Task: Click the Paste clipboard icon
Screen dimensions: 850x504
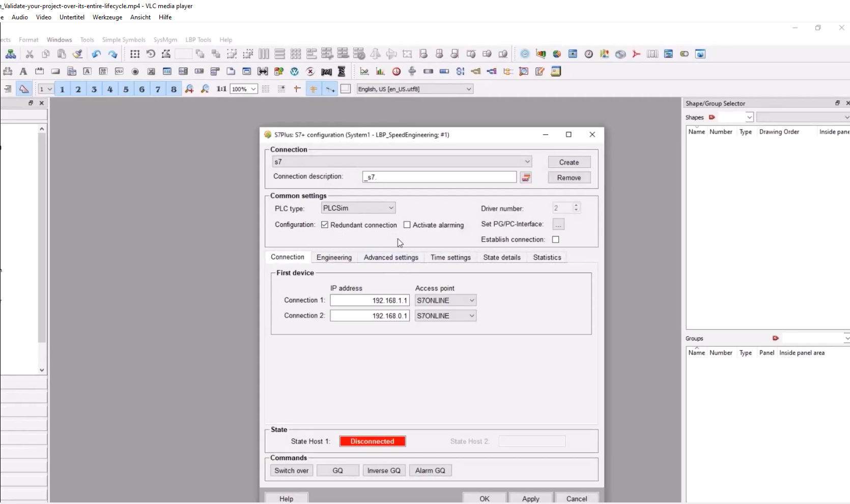Action: (x=62, y=54)
